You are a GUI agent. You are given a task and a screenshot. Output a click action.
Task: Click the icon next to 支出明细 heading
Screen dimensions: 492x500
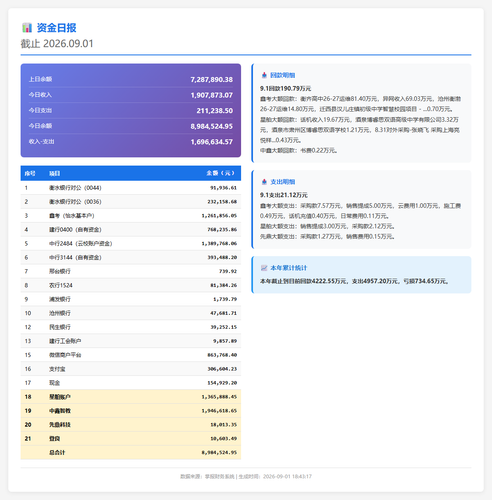pos(264,182)
